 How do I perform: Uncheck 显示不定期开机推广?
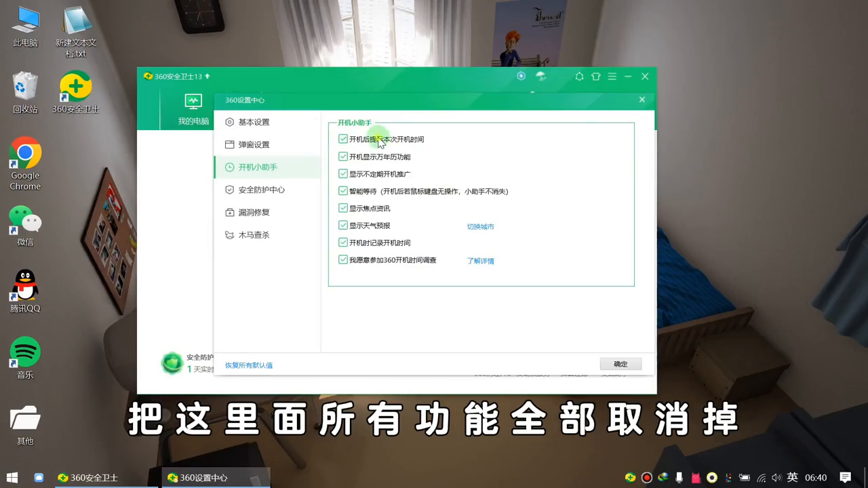click(x=343, y=174)
